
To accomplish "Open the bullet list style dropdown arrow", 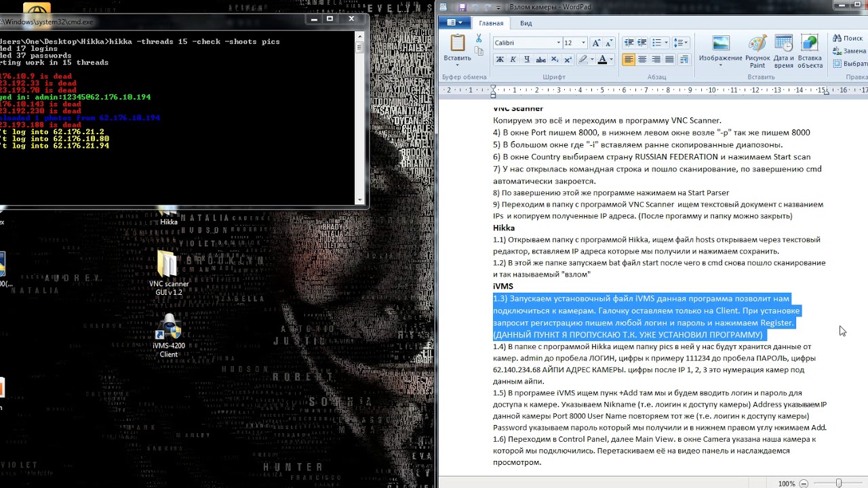I will click(x=666, y=43).
